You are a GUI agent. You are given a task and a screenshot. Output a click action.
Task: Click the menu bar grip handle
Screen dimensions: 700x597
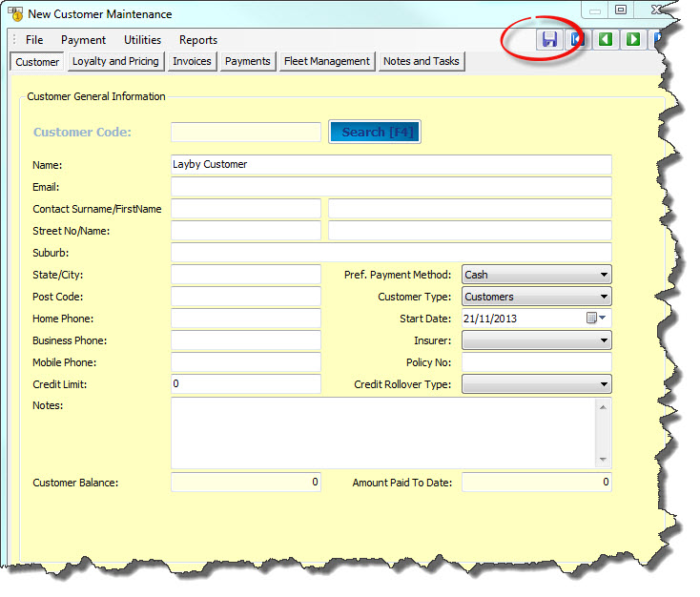coord(14,39)
